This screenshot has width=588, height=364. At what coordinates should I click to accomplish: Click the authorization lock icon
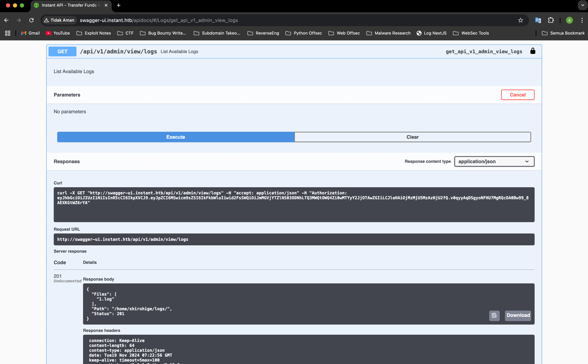click(533, 51)
